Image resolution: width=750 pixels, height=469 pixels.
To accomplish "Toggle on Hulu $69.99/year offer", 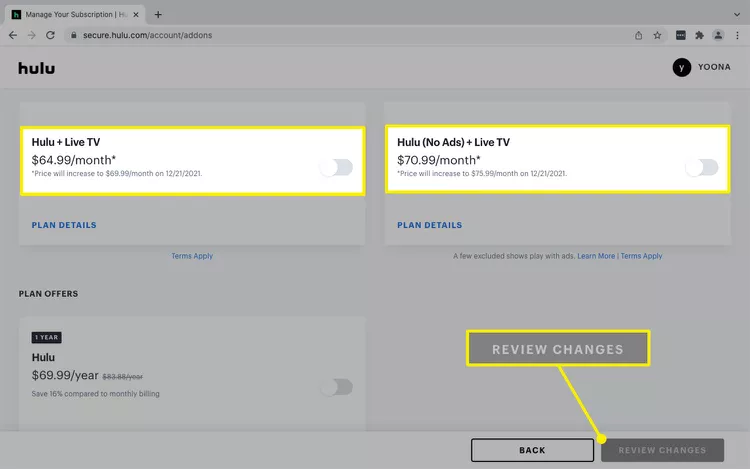I will tap(337, 387).
